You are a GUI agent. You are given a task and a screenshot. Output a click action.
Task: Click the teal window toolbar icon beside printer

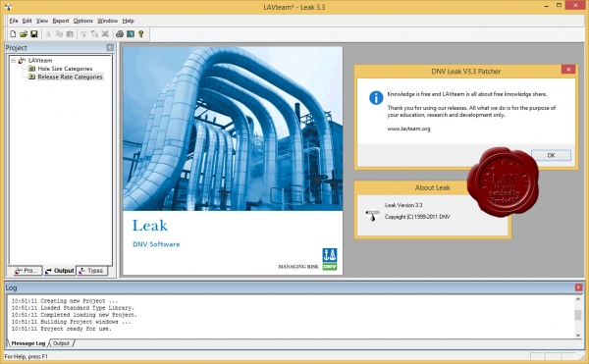131,34
